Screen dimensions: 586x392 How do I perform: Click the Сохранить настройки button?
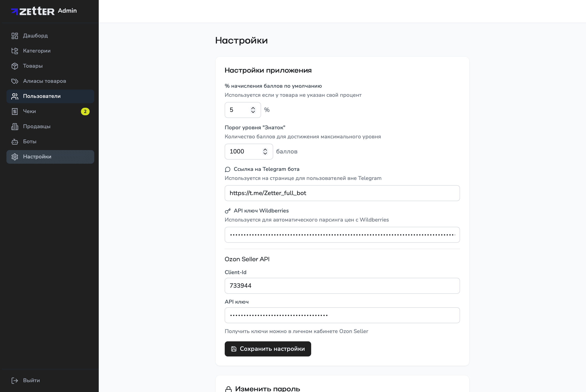268,349
